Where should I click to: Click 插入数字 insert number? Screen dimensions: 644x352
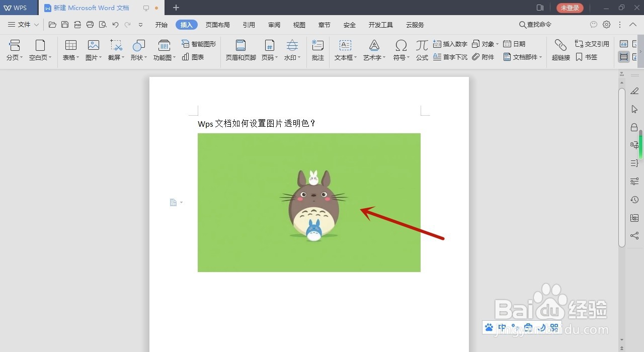[450, 44]
